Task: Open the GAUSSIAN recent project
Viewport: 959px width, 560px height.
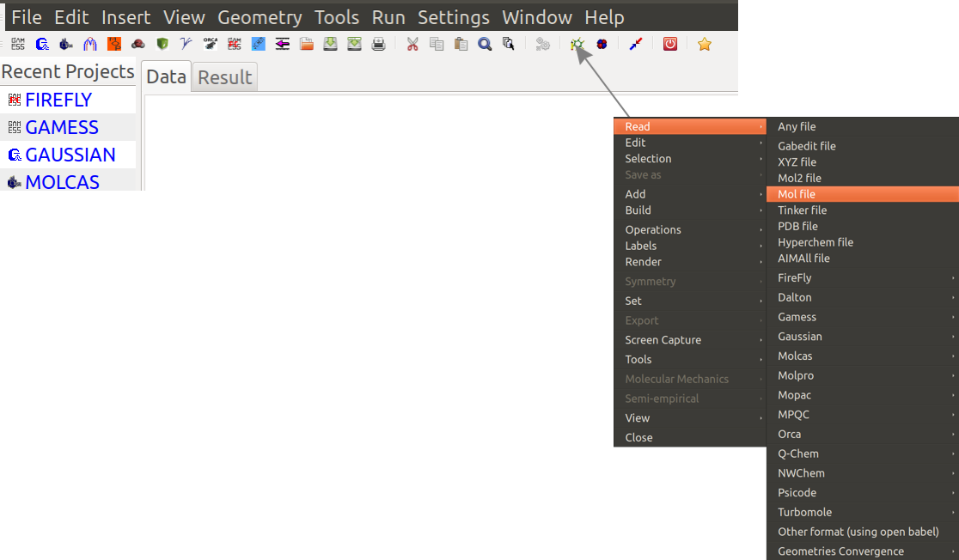Action: [x=68, y=155]
